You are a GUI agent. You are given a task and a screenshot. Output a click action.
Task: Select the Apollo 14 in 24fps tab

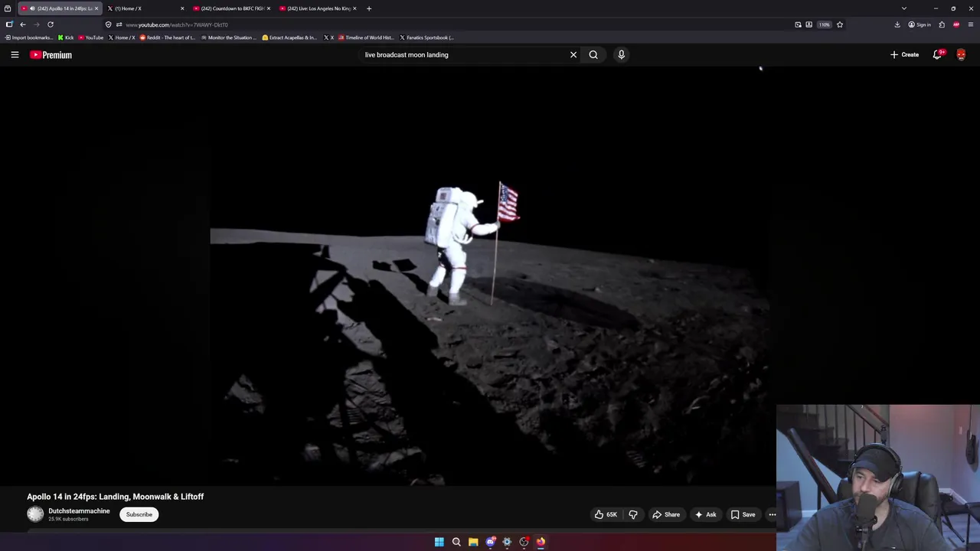coord(60,8)
